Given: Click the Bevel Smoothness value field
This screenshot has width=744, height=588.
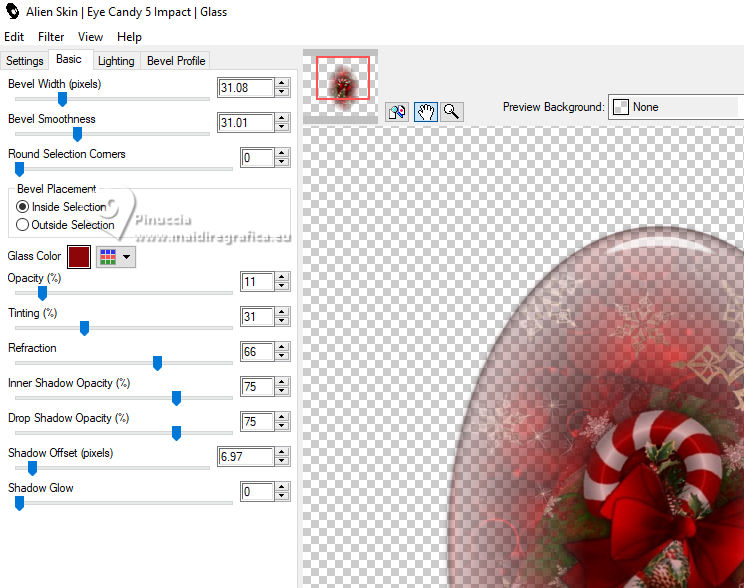Looking at the screenshot, I should coord(246,123).
